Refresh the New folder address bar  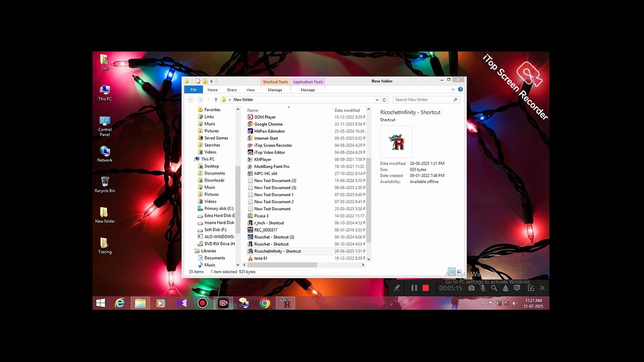(x=384, y=100)
